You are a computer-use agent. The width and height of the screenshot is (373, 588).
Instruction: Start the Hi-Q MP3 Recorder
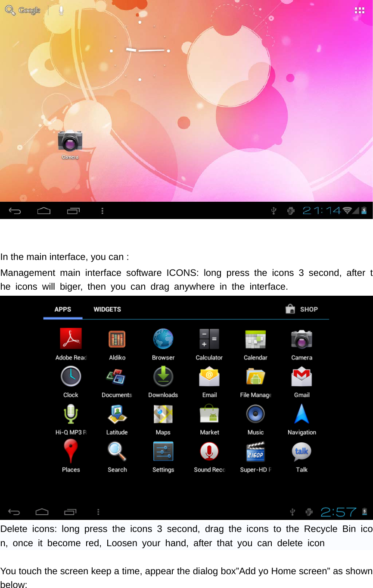(x=71, y=414)
